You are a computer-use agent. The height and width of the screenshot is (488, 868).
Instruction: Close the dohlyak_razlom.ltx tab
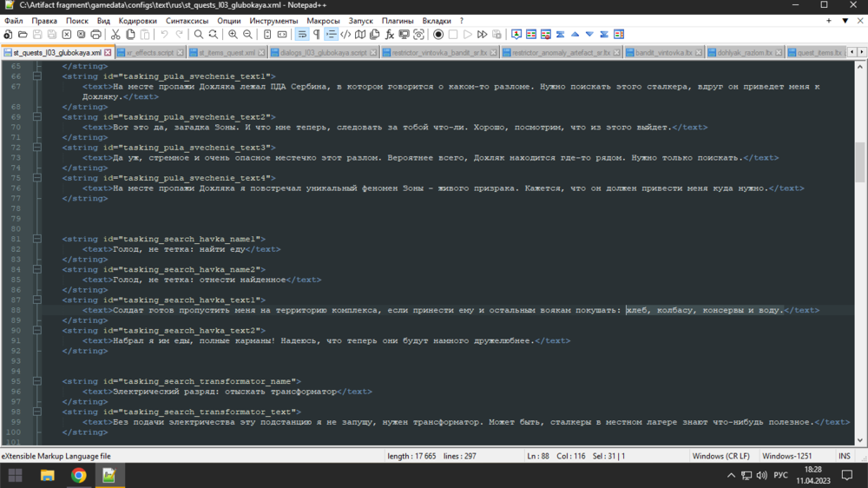point(779,53)
